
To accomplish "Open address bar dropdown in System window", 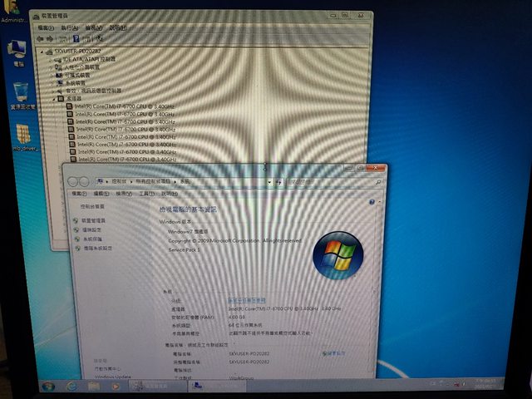I will (268, 180).
